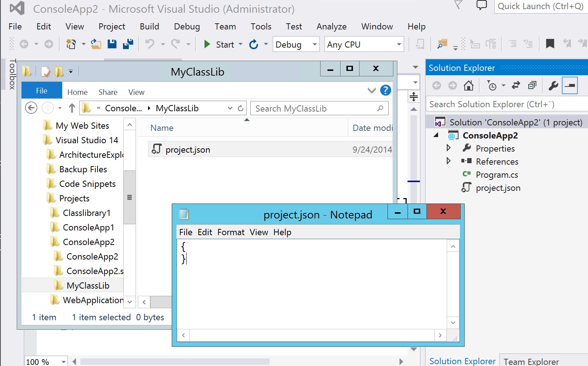Screen dimensions: 588x366
Task: Select the Backup Files folder
Action: tap(83, 169)
